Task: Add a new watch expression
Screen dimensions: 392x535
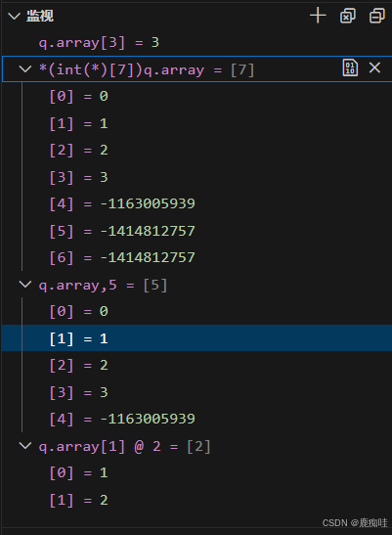Action: click(x=318, y=16)
